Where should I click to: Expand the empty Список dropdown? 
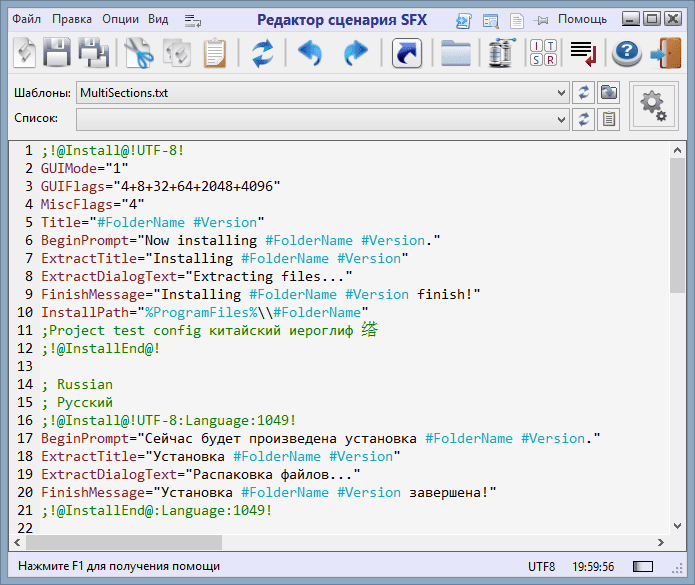click(560, 119)
